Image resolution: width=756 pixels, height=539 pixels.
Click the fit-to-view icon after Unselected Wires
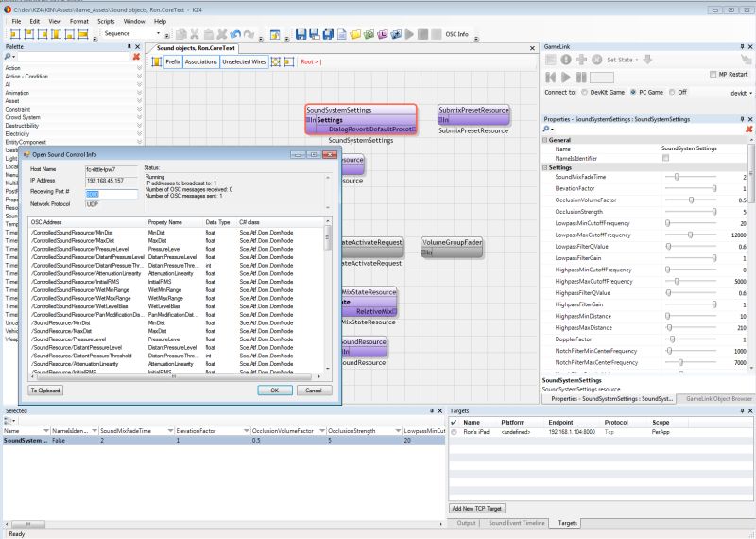click(275, 61)
